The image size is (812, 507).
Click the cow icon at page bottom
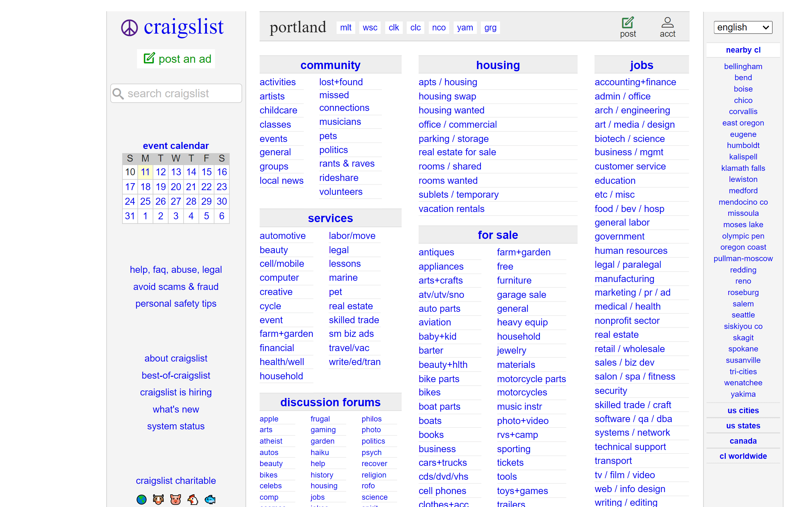click(158, 499)
